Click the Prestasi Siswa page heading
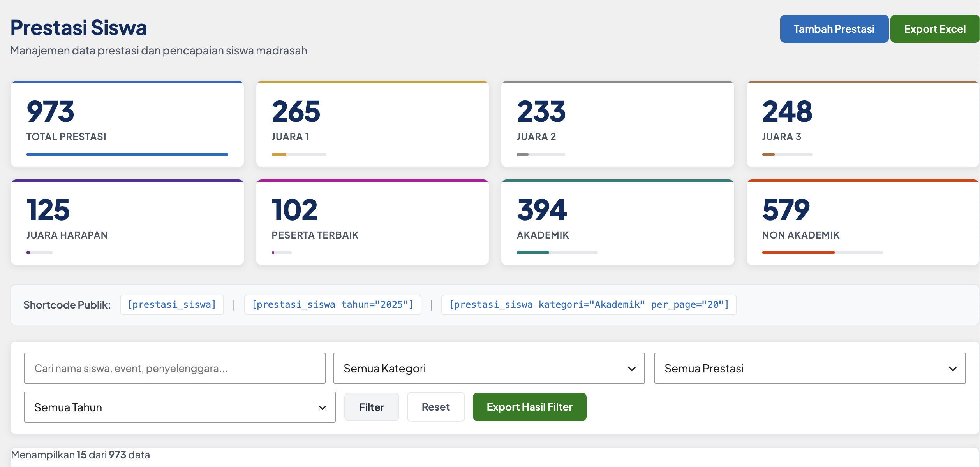980x467 pixels. point(79,28)
